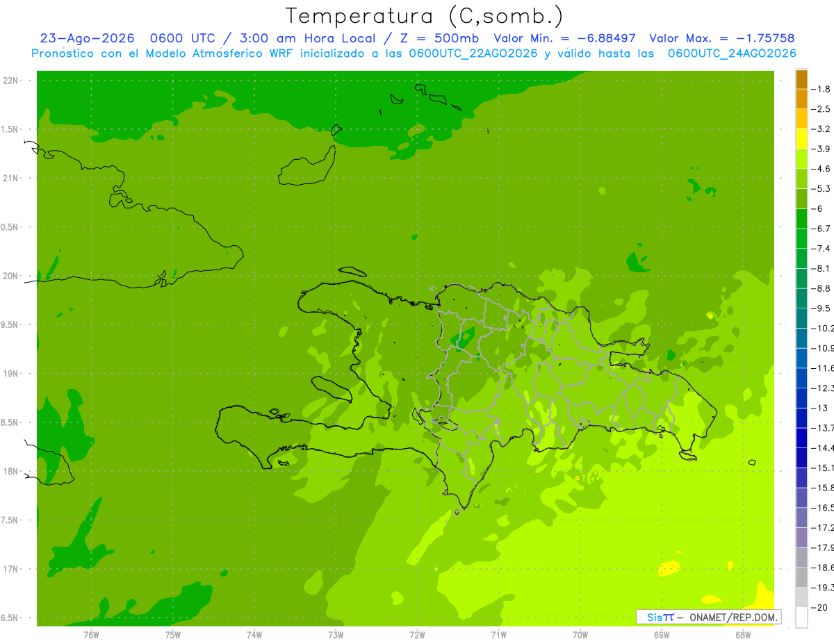
Task: Click the "7.5N" latitude label
Action: [10, 520]
